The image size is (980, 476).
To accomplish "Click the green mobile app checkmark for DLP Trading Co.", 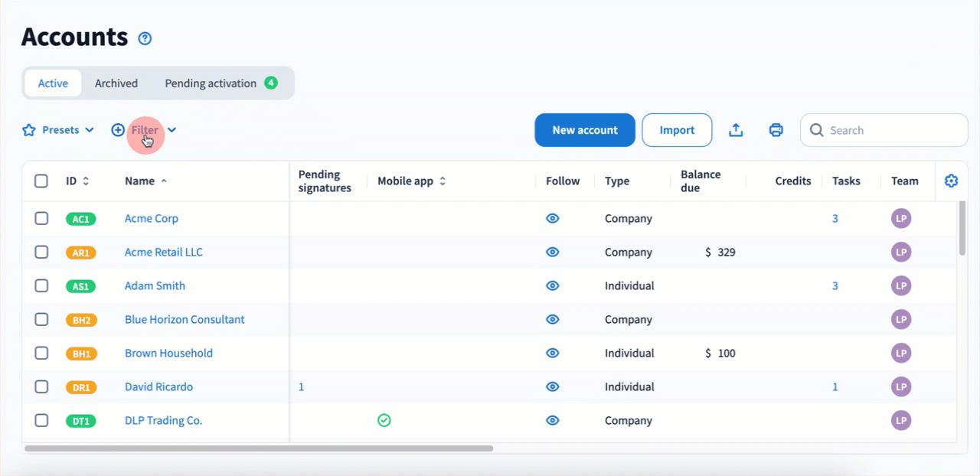I will pos(384,420).
